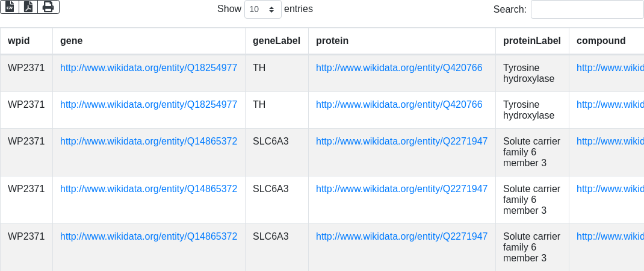Open the second row's Q420766 protein link
The width and height of the screenshot is (644, 271).
[399, 105]
